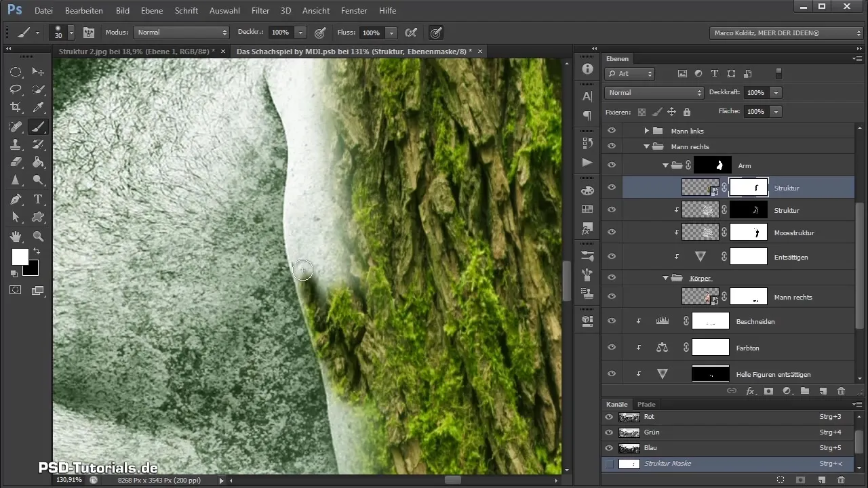Screen dimensions: 868x488
Task: Collapse the Körper group
Action: tap(665, 278)
